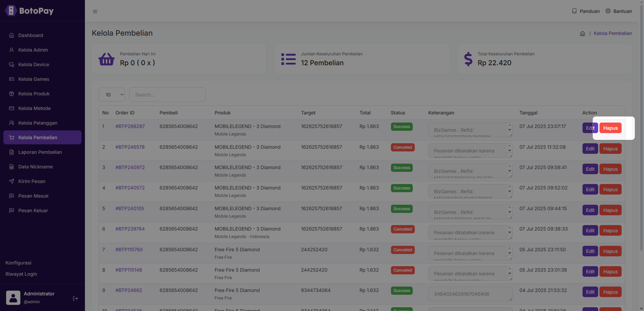
Task: Click Keterangan textarea for order #BTP24662
Action: (470, 294)
